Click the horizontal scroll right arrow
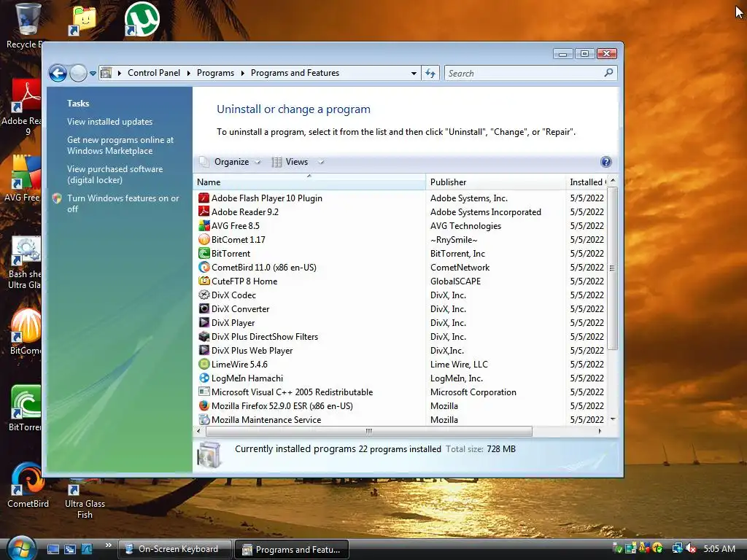Screen dimensions: 747x560 (x=600, y=432)
